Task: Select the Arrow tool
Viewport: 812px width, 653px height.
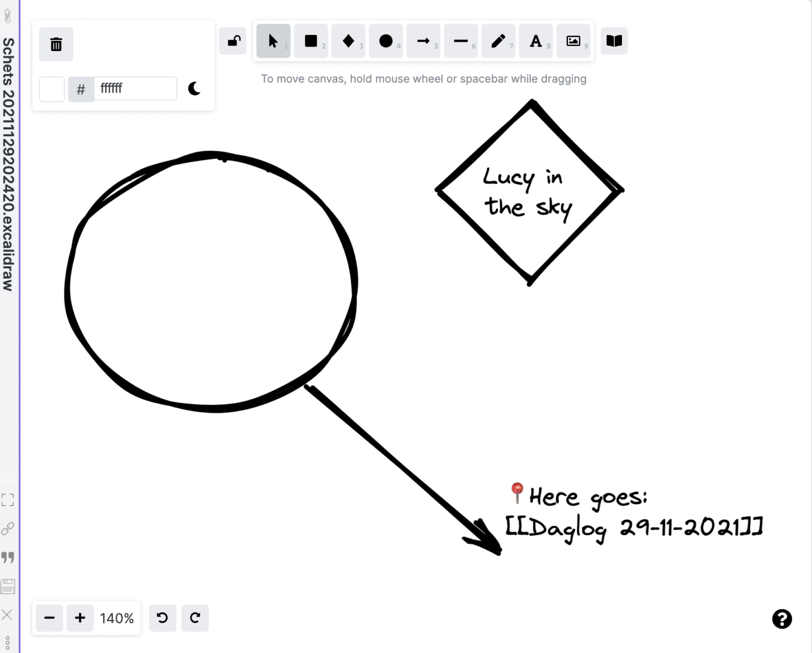Action: [423, 41]
